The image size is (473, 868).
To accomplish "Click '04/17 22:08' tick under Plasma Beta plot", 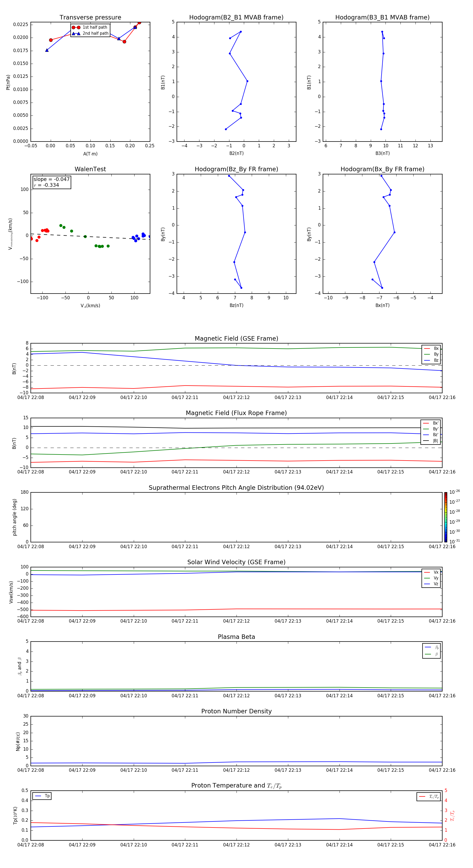I will pos(31,696).
